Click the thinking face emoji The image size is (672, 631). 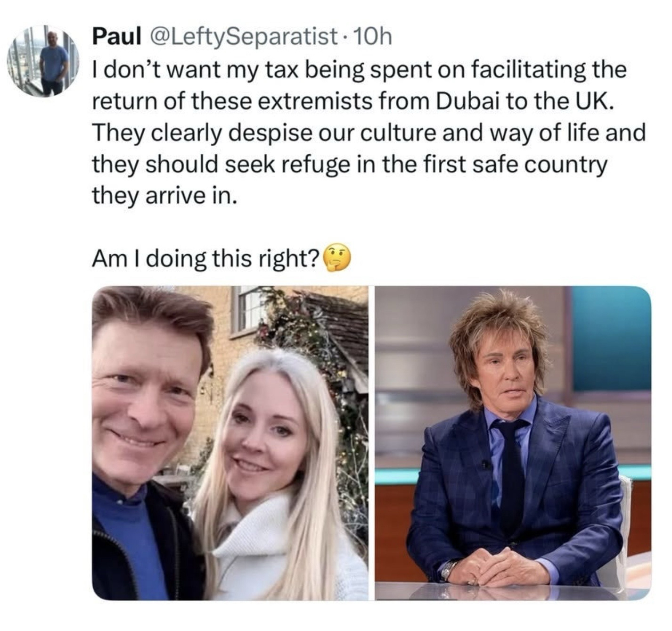point(336,258)
